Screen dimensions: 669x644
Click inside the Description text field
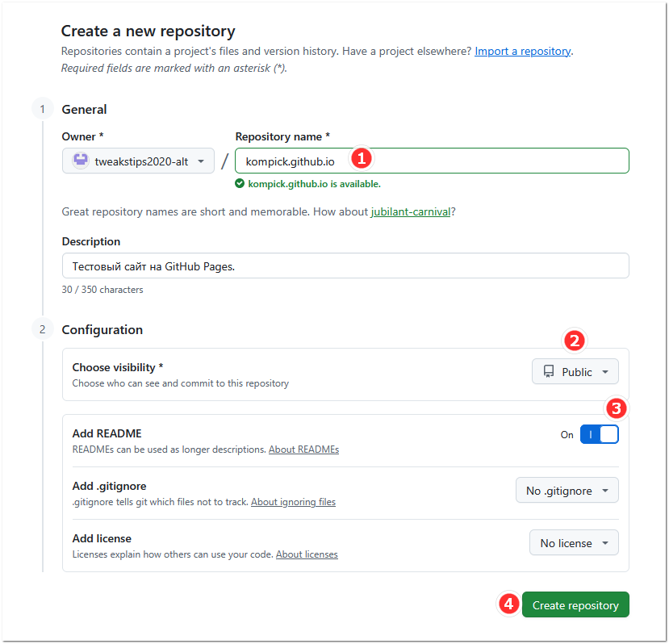(x=345, y=265)
